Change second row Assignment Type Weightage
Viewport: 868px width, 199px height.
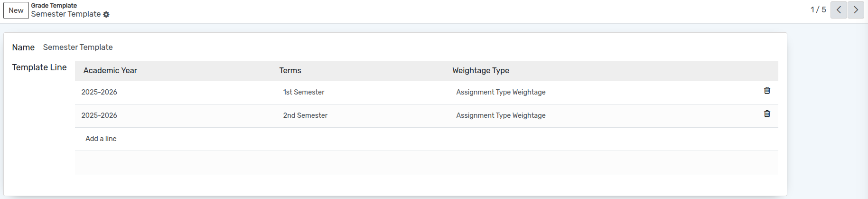tap(501, 115)
